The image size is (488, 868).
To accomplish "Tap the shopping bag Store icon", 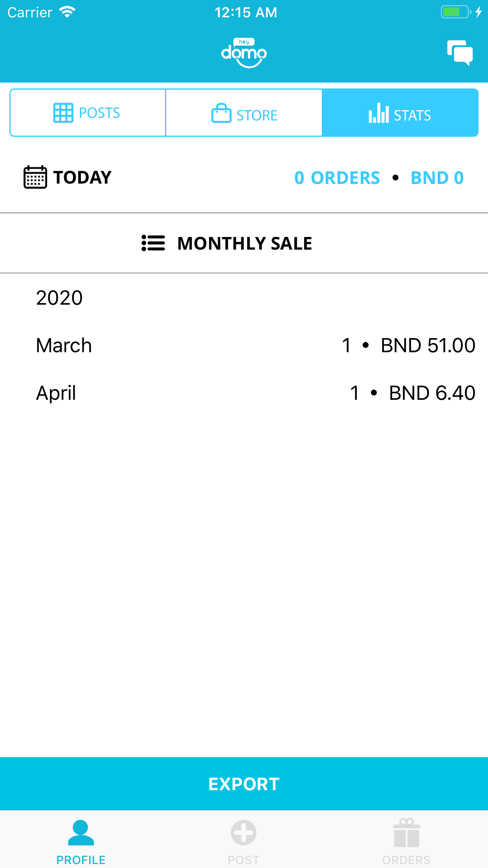I will [221, 113].
